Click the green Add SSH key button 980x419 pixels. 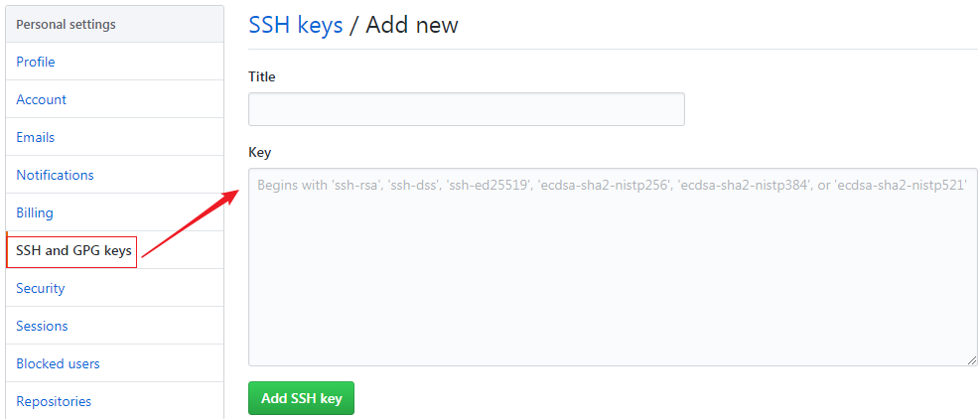click(x=301, y=398)
